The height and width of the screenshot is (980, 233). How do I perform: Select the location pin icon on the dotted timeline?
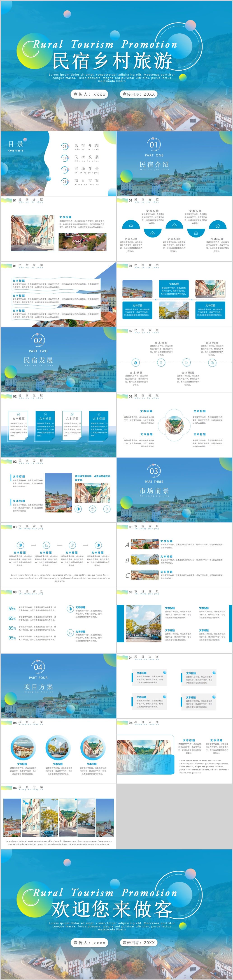[x=161, y=362]
